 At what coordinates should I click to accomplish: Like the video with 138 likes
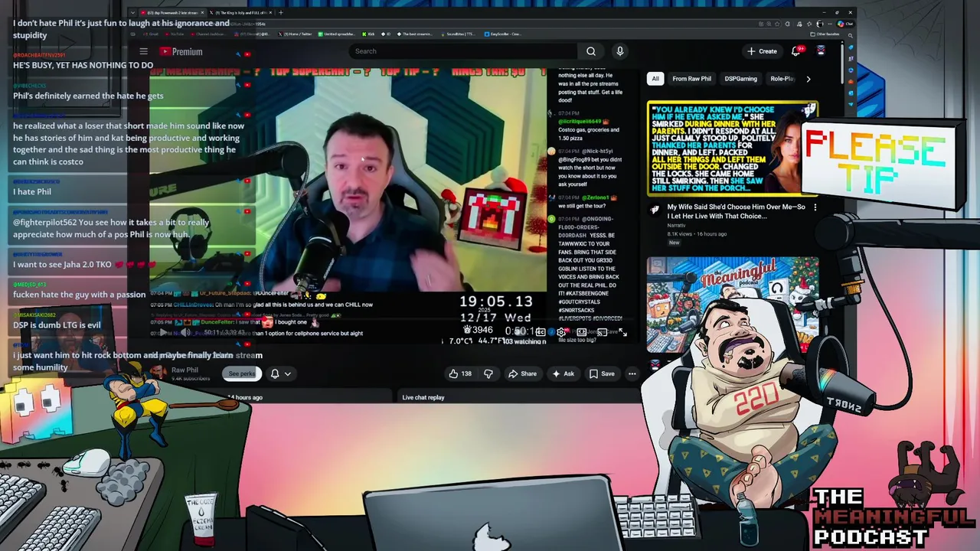point(459,373)
